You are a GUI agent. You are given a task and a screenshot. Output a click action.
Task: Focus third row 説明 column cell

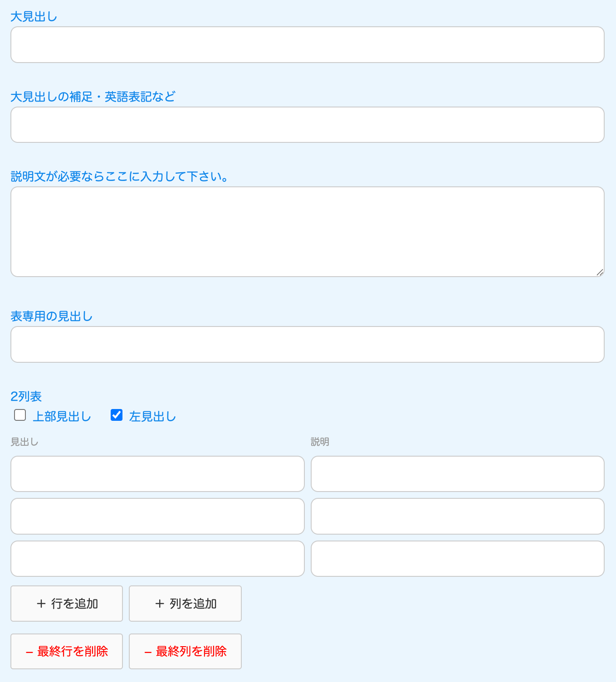click(x=457, y=558)
